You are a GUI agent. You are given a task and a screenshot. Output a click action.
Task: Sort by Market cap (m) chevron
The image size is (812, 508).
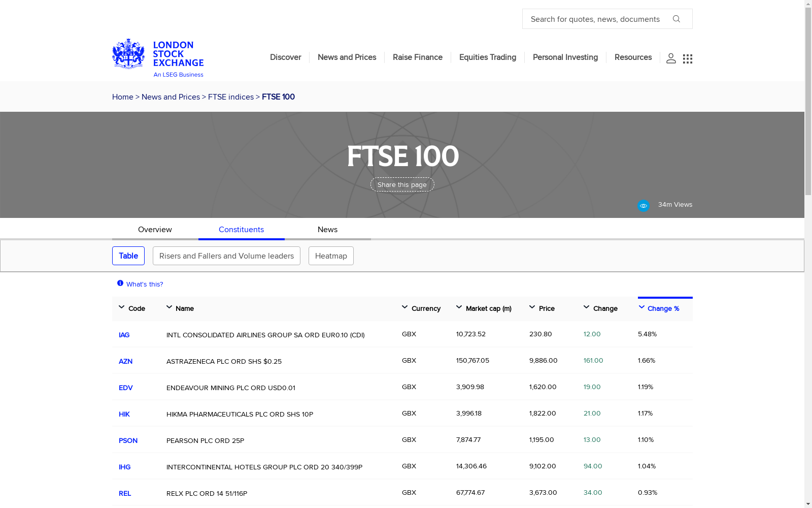tap(459, 307)
